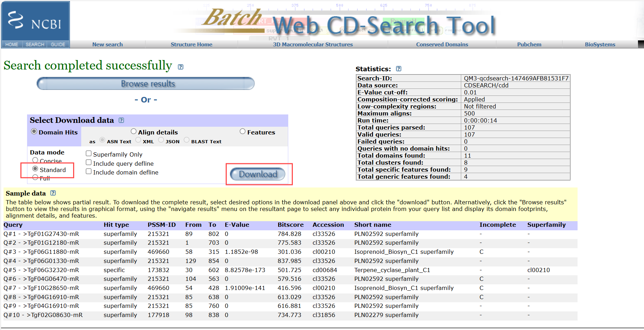Check Include domain defline

point(89,171)
